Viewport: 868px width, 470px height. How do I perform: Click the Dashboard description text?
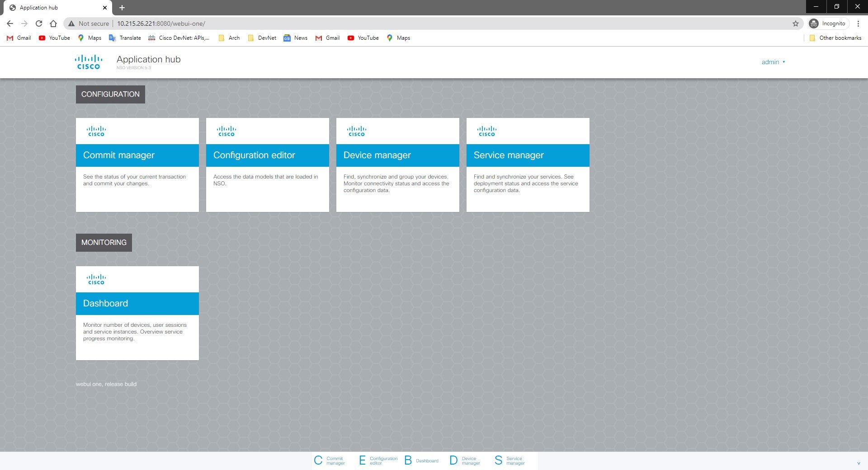[135, 332]
